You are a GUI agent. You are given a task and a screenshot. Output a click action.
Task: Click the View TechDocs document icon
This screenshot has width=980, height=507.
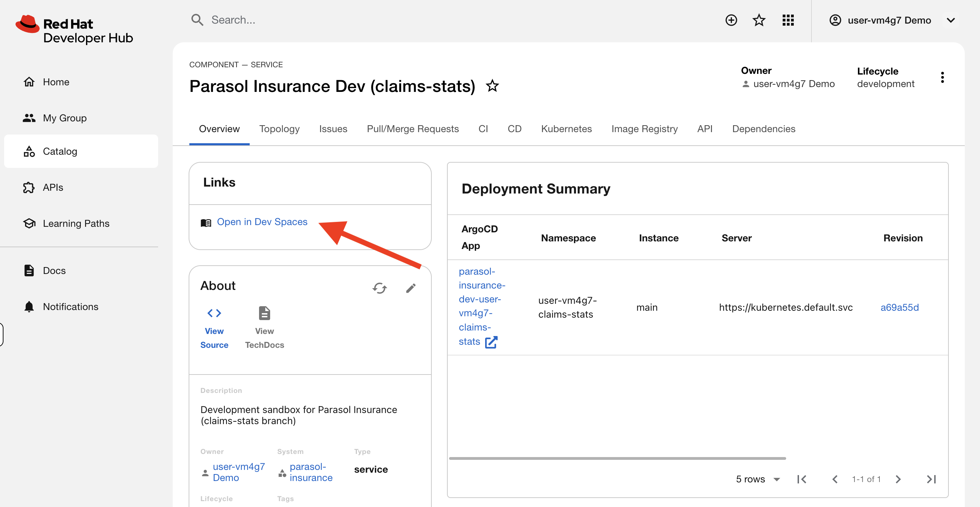click(x=264, y=313)
